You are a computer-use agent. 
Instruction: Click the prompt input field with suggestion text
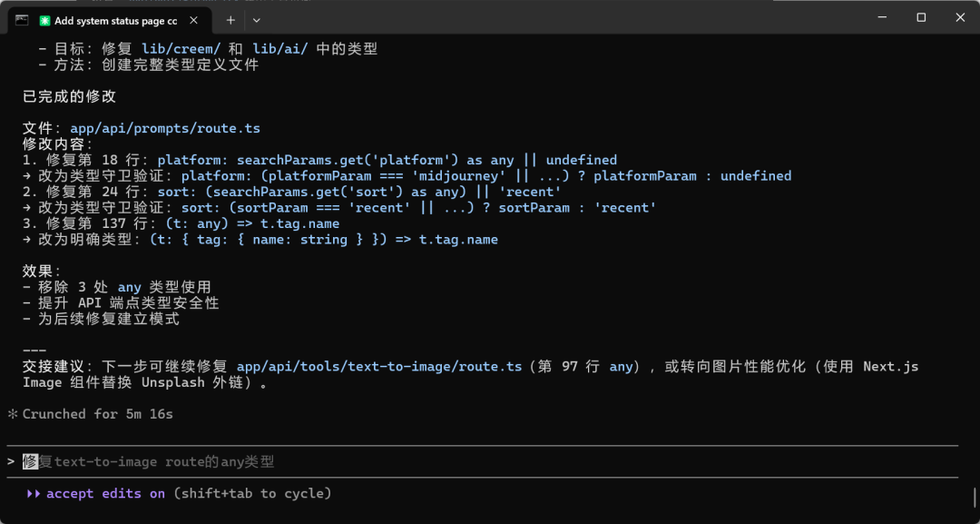163,461
